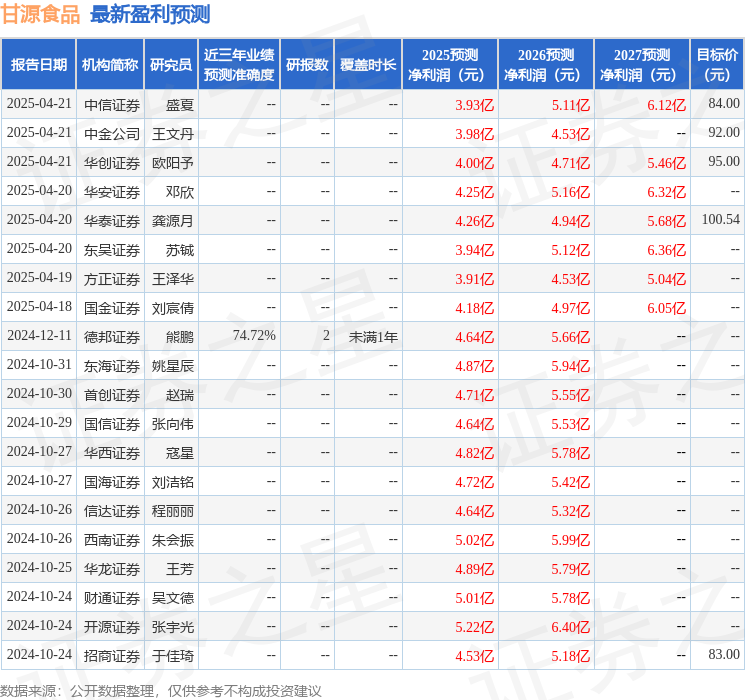Click analyst name 王泽华

pyautogui.click(x=172, y=279)
